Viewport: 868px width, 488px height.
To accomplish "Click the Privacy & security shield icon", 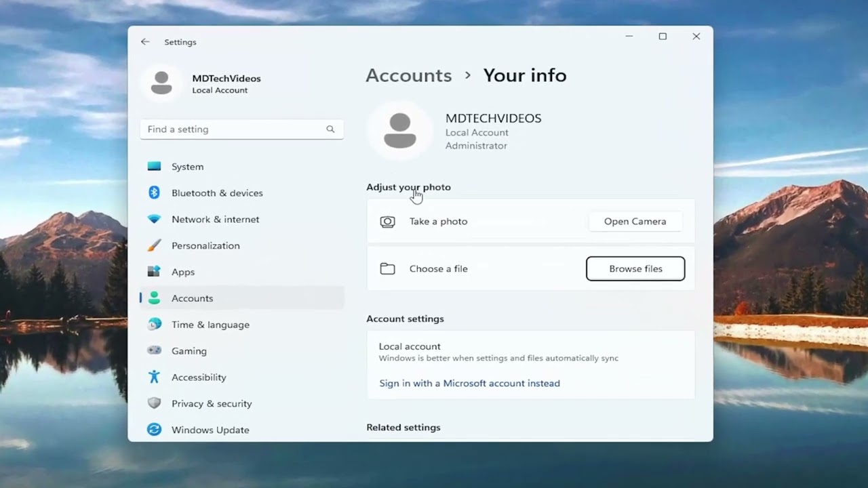I will pyautogui.click(x=155, y=403).
